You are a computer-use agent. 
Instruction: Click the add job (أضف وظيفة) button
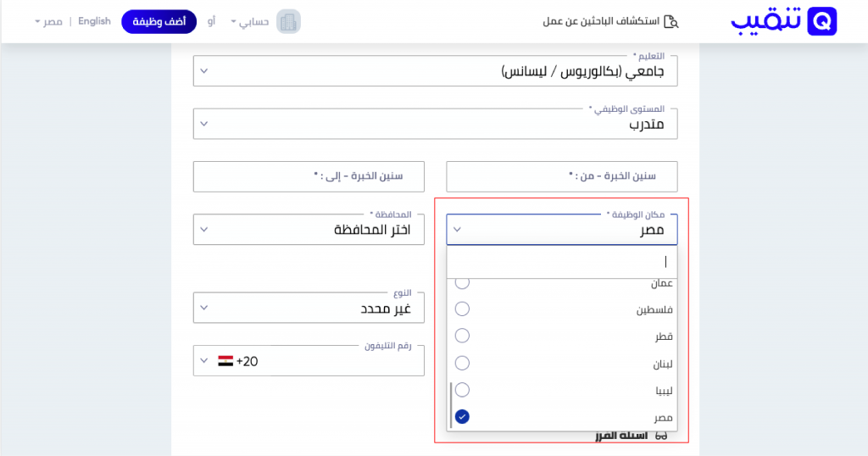159,21
